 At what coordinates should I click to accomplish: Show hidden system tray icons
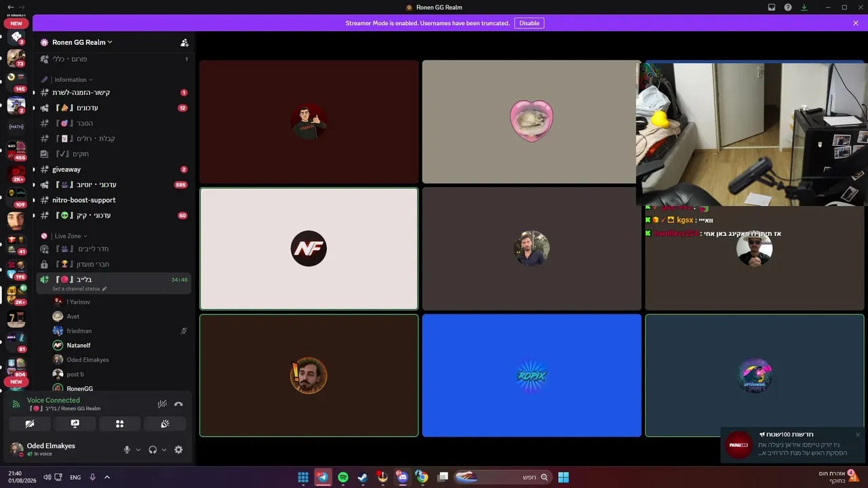[x=107, y=477]
